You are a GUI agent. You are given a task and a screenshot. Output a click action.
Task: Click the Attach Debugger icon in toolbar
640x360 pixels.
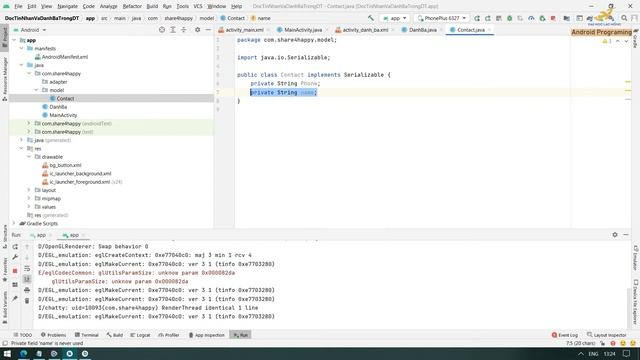[542, 18]
